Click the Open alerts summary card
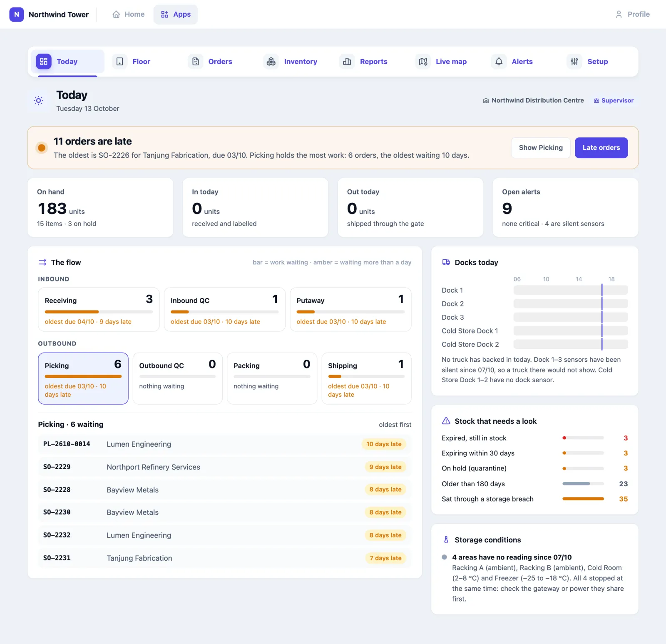Screen dimensions: 666x644 tap(565, 208)
